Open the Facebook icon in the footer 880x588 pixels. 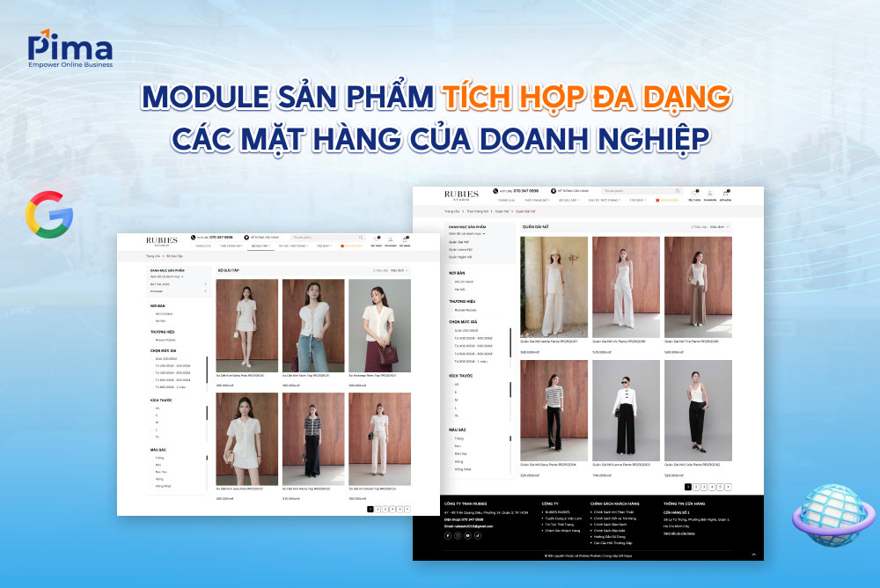click(x=447, y=536)
